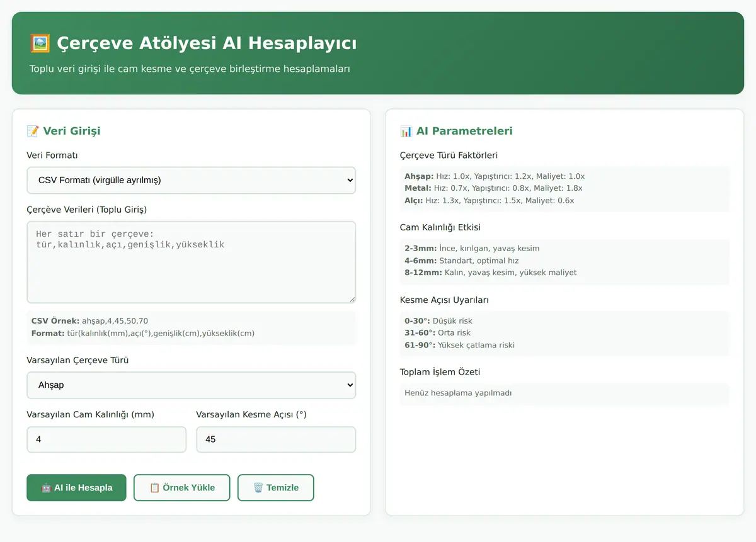Open the Veri Formatı dropdown
This screenshot has width=756, height=542.
192,180
